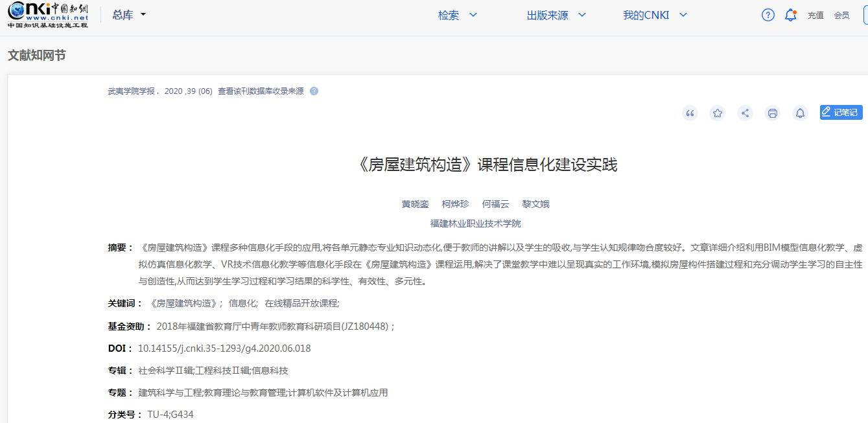Click the quote citation icon
This screenshot has height=423, width=868.
tap(690, 113)
